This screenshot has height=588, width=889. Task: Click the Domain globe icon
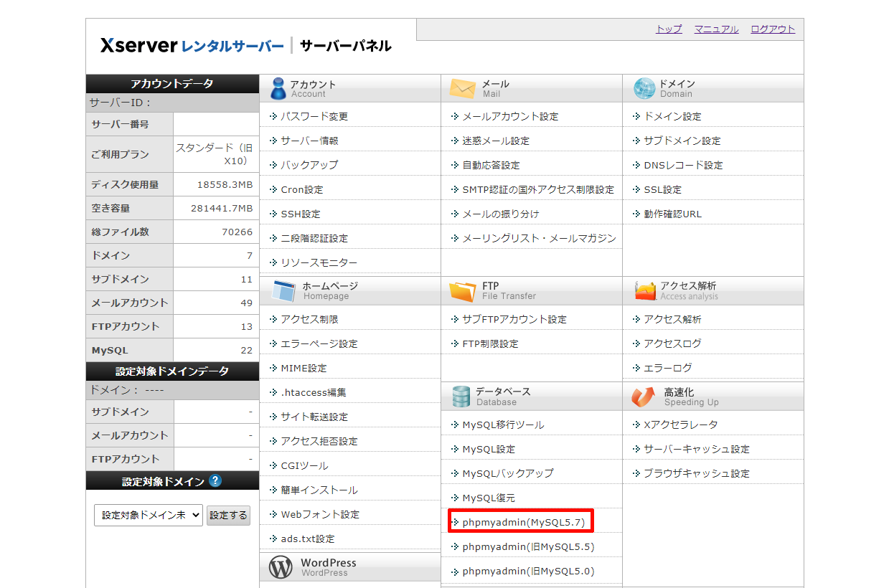point(644,88)
